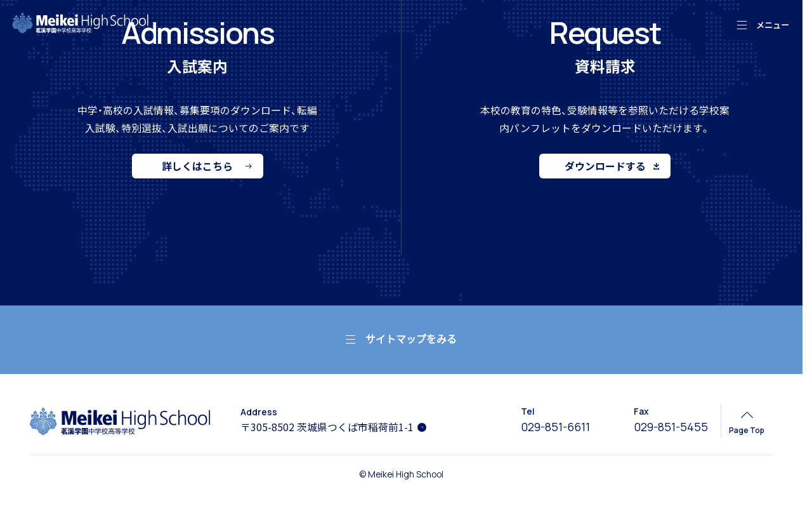
Task: Click the Request heading
Action: [x=605, y=34]
